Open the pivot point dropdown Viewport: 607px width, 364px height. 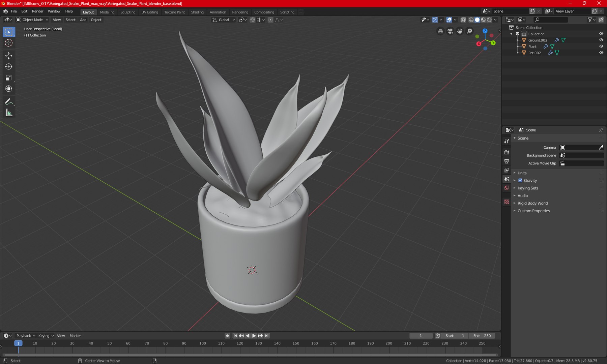pyautogui.click(x=243, y=20)
